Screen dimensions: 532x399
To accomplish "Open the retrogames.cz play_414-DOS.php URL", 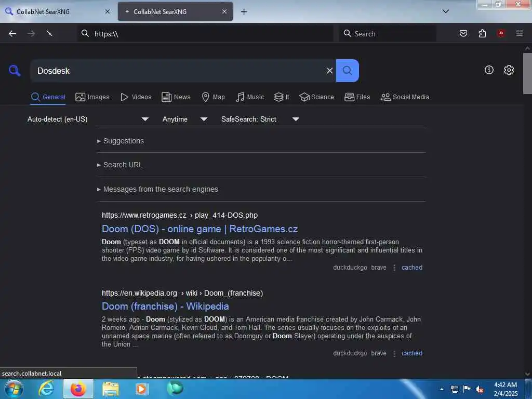I will pos(180,216).
